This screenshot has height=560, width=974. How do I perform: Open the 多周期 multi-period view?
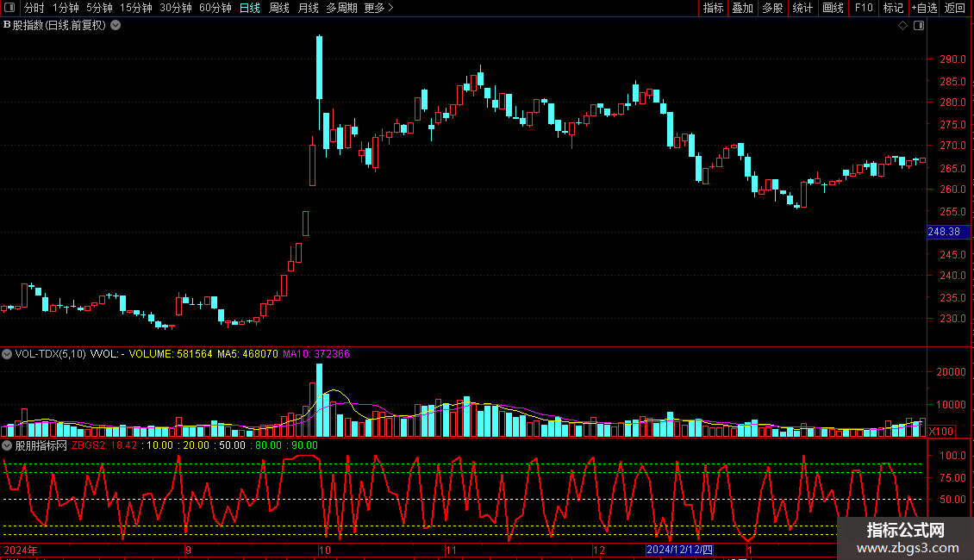(x=341, y=8)
